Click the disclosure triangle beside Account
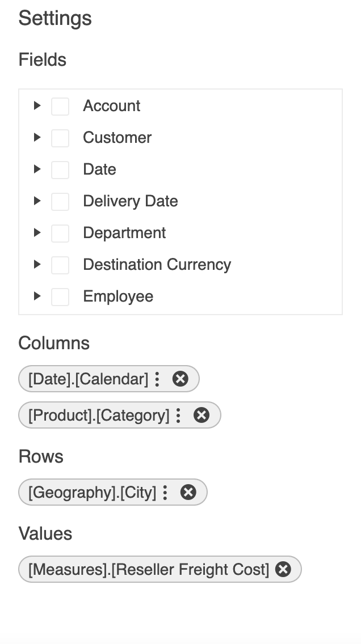The width and height of the screenshot is (361, 644). [37, 106]
